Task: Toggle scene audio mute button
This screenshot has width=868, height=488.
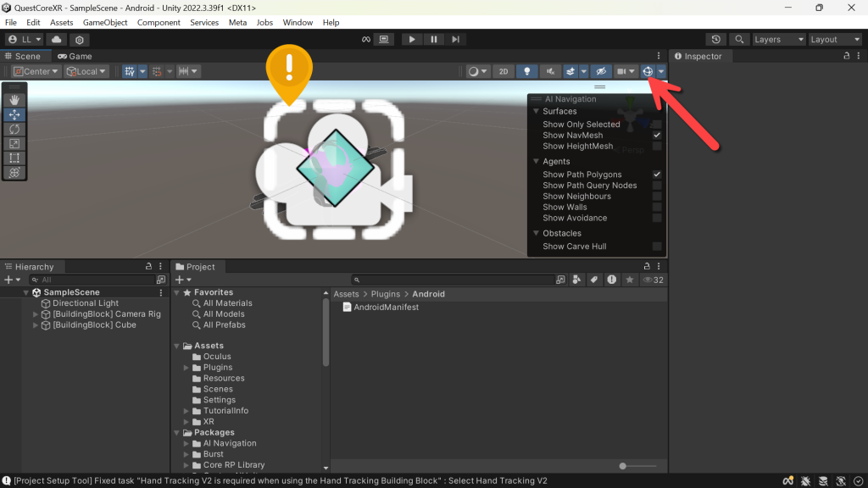Action: [550, 71]
